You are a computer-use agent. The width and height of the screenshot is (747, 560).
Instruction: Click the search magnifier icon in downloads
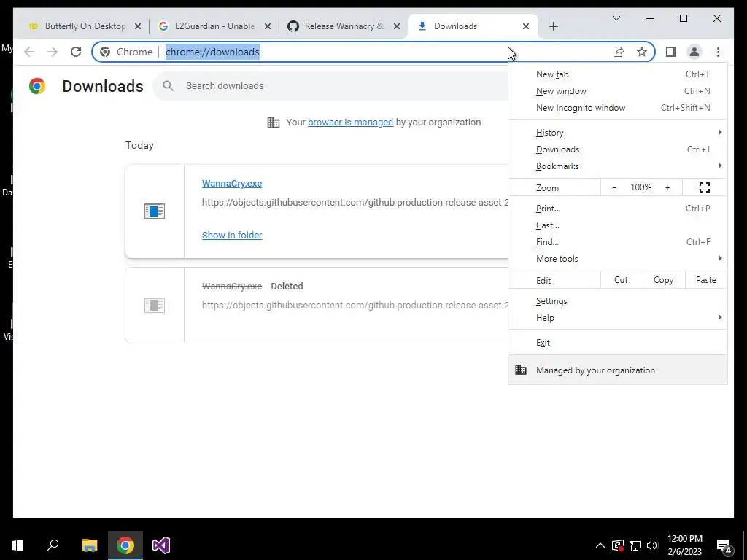pyautogui.click(x=168, y=86)
